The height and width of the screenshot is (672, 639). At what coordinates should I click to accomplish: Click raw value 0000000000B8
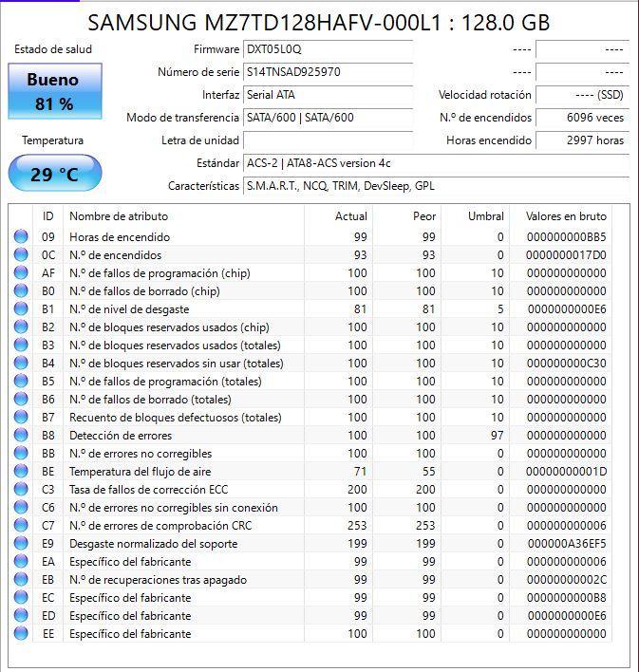pyautogui.click(x=566, y=598)
